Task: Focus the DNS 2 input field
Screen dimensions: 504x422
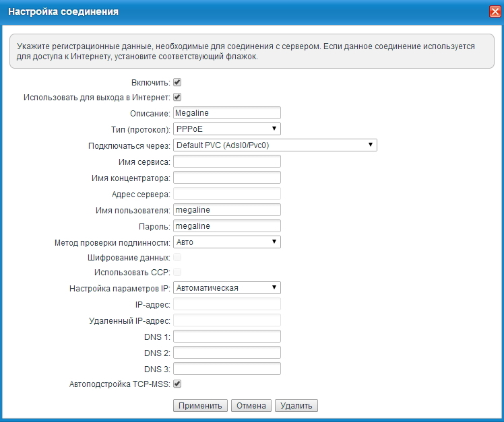Action: click(226, 353)
